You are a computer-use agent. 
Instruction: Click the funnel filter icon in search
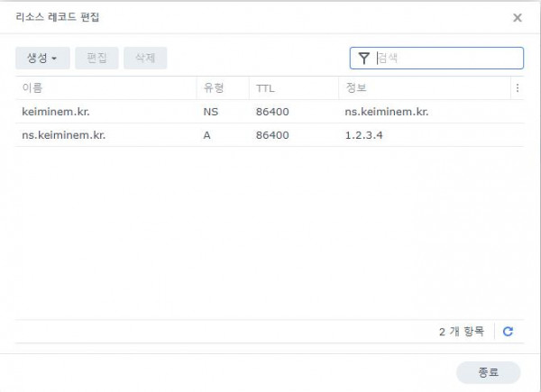pyautogui.click(x=363, y=59)
